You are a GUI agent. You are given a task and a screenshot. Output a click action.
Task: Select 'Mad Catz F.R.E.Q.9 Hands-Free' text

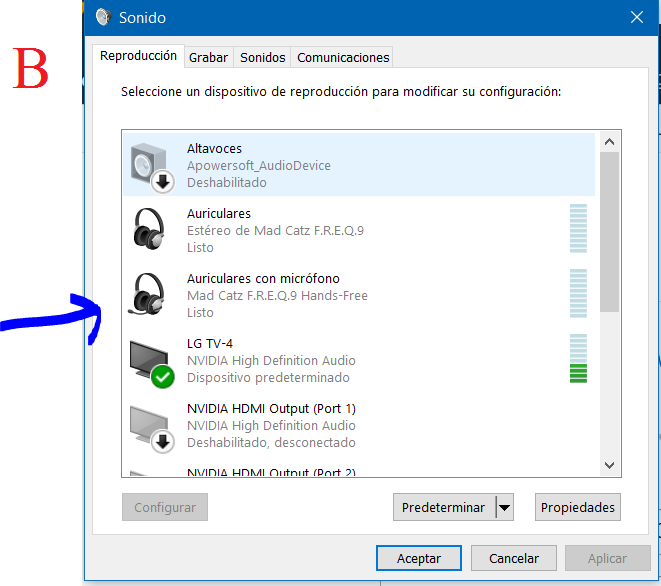coord(277,296)
